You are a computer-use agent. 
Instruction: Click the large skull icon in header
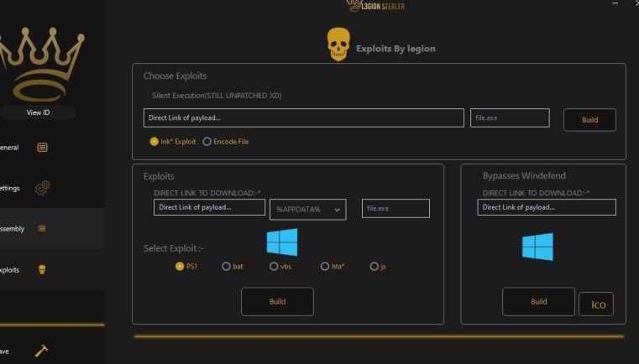pos(338,45)
